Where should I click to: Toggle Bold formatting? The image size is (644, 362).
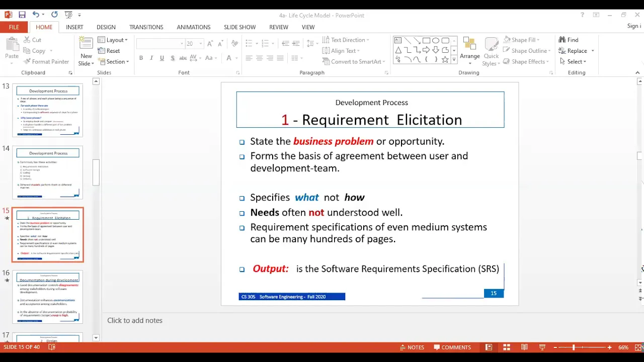pos(141,58)
